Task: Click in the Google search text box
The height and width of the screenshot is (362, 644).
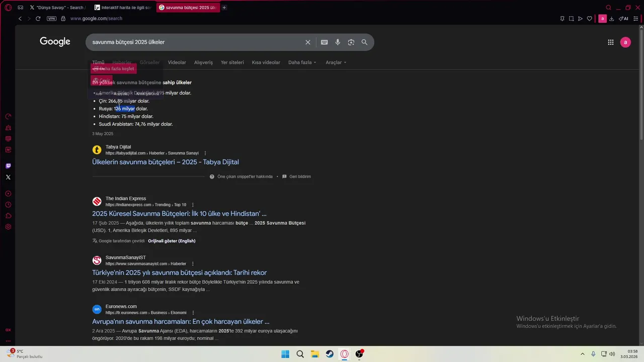Action: point(196,42)
